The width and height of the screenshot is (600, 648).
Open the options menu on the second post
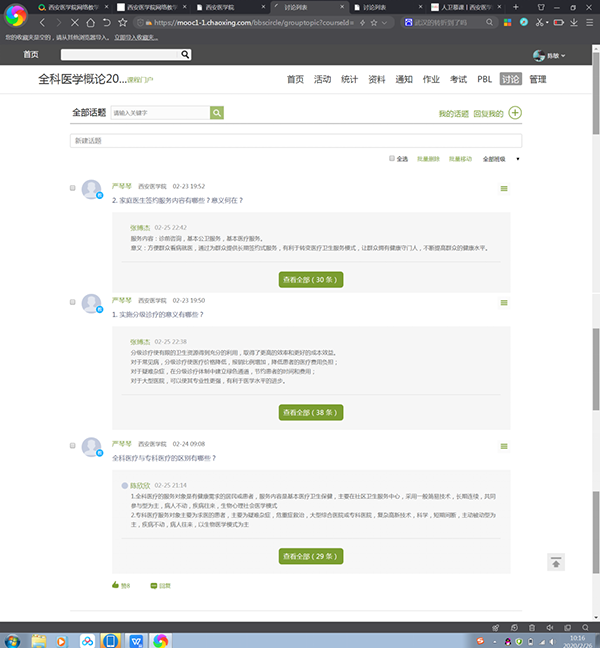click(503, 301)
